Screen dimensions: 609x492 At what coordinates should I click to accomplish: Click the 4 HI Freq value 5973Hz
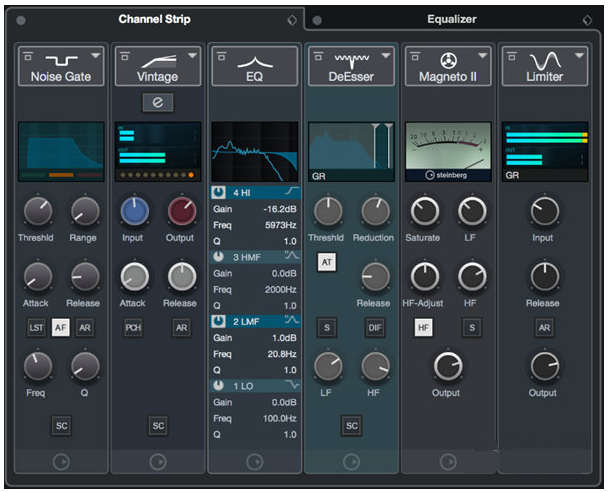point(280,225)
